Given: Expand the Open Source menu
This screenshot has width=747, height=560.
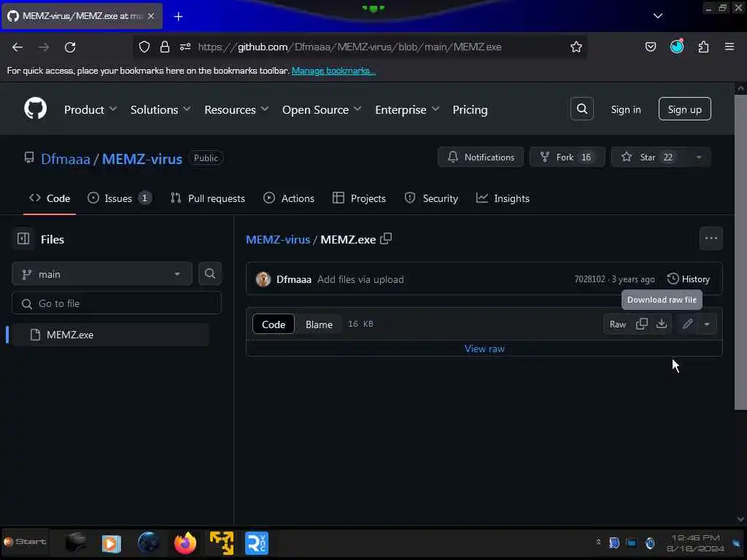Looking at the screenshot, I should [x=322, y=109].
